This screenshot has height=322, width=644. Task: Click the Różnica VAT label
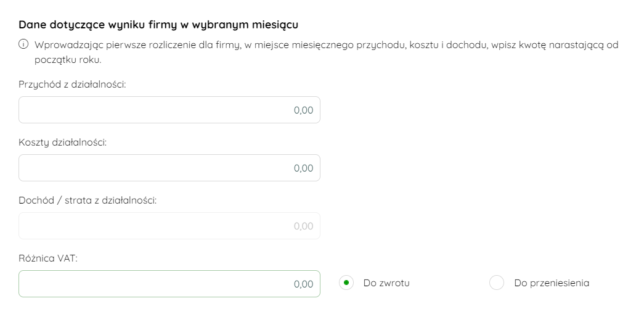point(48,258)
